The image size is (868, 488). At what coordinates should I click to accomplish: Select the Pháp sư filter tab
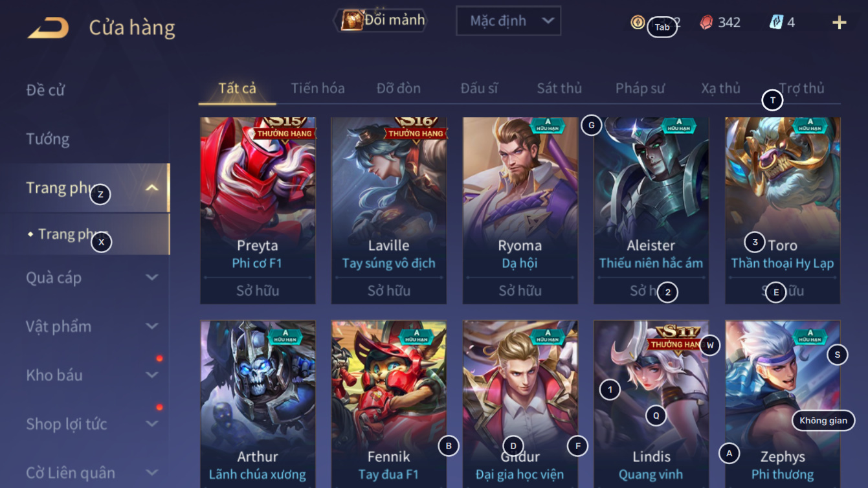point(640,89)
